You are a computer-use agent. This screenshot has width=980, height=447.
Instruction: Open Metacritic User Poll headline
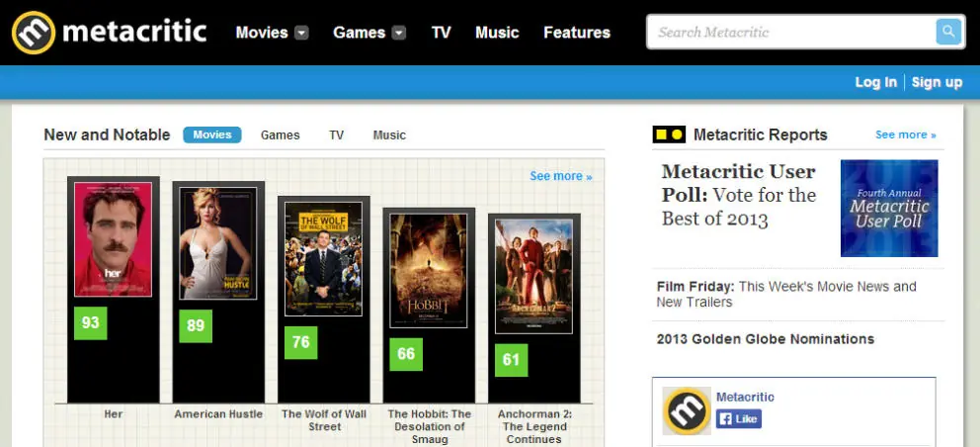pyautogui.click(x=739, y=195)
